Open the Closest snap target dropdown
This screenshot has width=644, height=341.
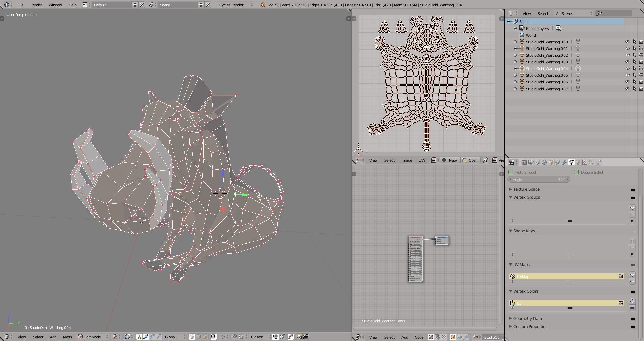[261, 337]
